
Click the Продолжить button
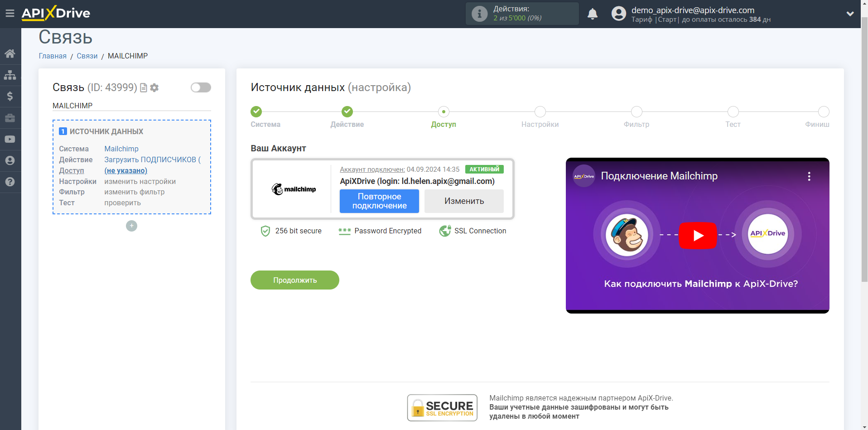coord(295,280)
